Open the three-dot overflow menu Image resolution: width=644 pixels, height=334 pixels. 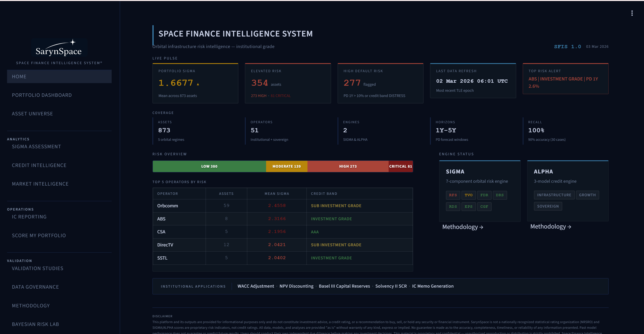632,13
